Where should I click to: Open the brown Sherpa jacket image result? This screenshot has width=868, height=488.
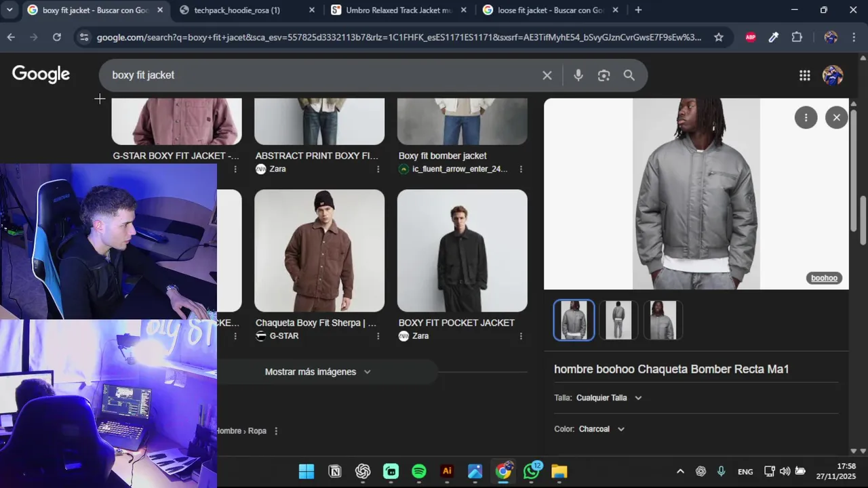(319, 251)
